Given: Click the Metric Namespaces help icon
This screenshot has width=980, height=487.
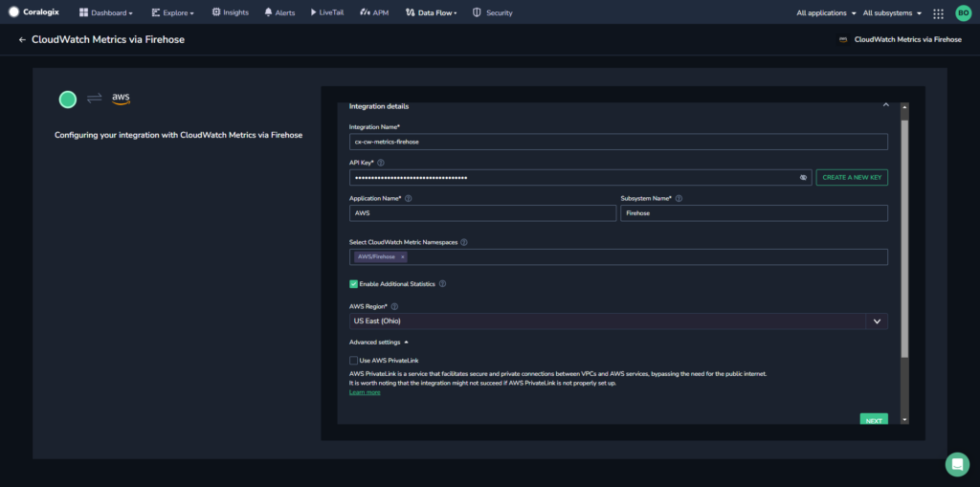Looking at the screenshot, I should pos(464,242).
